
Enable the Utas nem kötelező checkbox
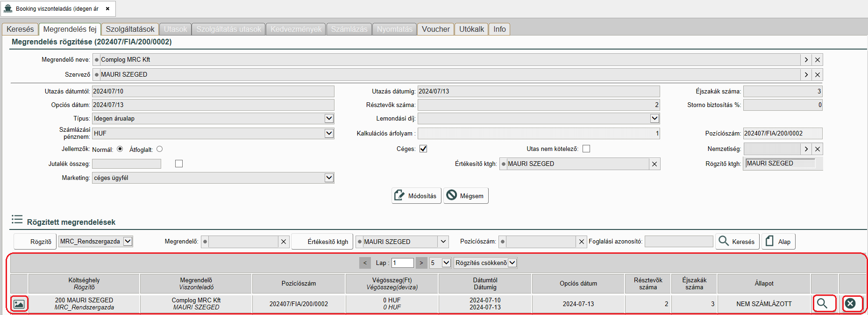coord(586,149)
